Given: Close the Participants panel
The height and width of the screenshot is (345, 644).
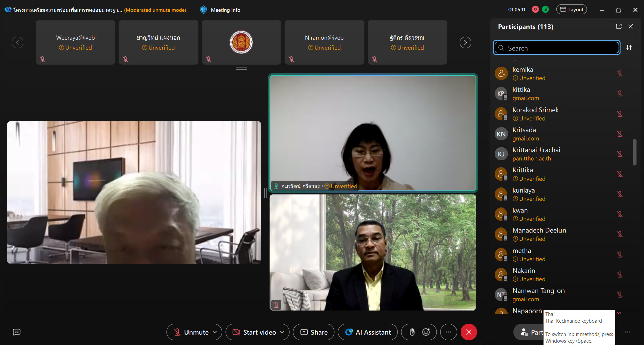Looking at the screenshot, I should tap(631, 26).
